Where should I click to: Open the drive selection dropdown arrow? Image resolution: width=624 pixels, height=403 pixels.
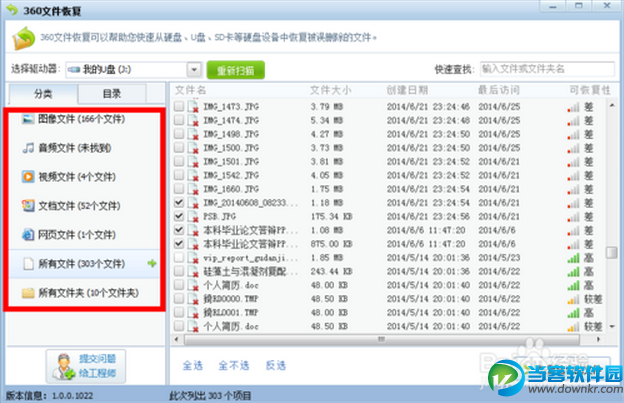pyautogui.click(x=194, y=70)
